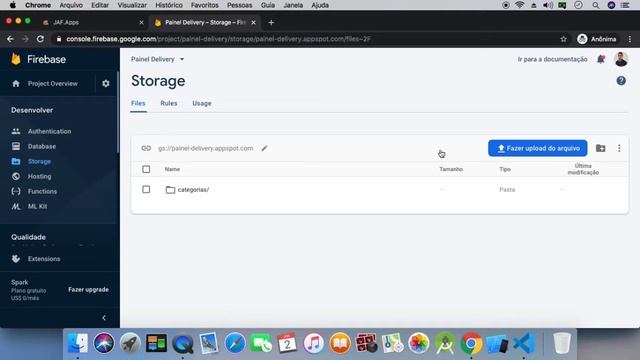640x360 pixels.
Task: Open the Favoritos menu
Action: pos(204,5)
